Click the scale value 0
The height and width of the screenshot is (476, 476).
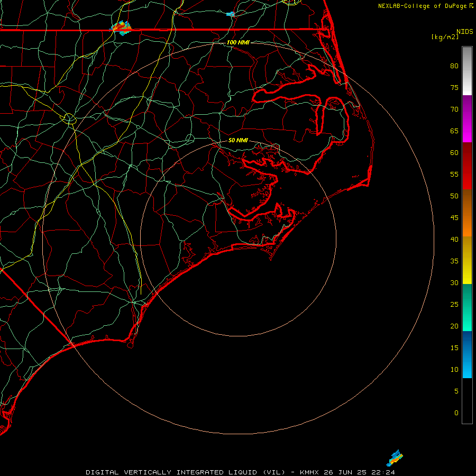point(456,413)
